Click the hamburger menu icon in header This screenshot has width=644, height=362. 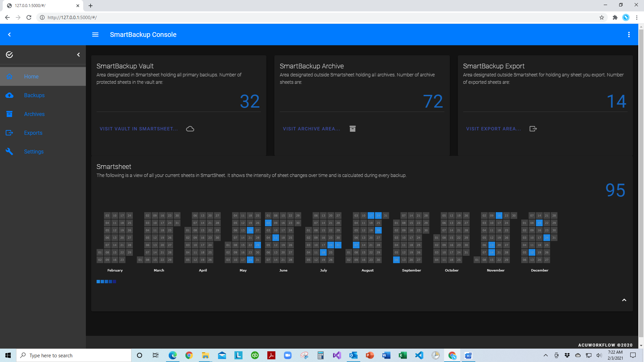[x=95, y=35]
